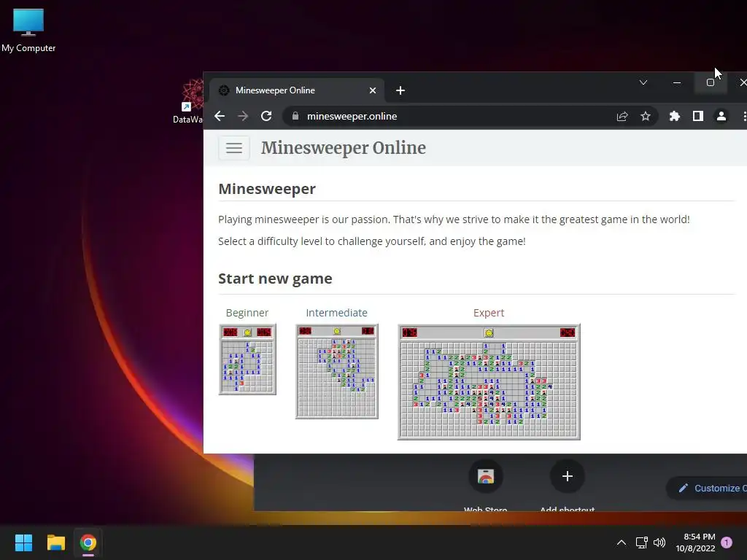Expand the tab search chevron
Viewport: 747px width, 560px height.
pos(643,83)
